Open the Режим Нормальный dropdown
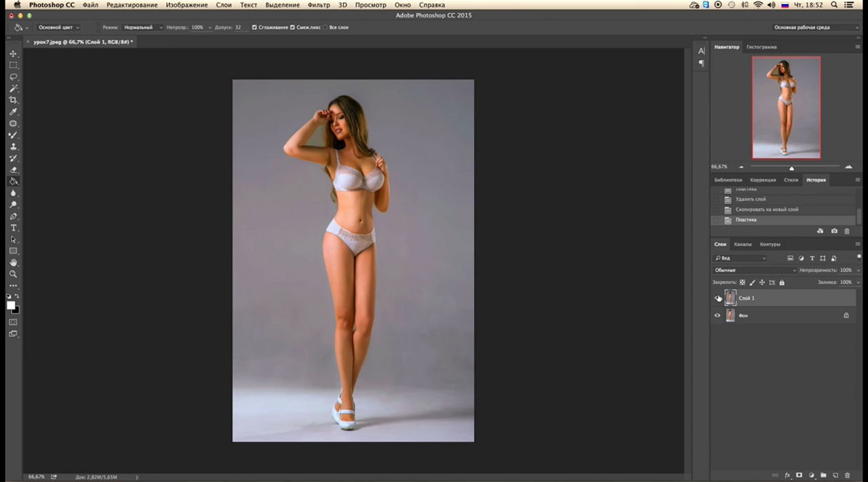The height and width of the screenshot is (482, 868). [142, 28]
